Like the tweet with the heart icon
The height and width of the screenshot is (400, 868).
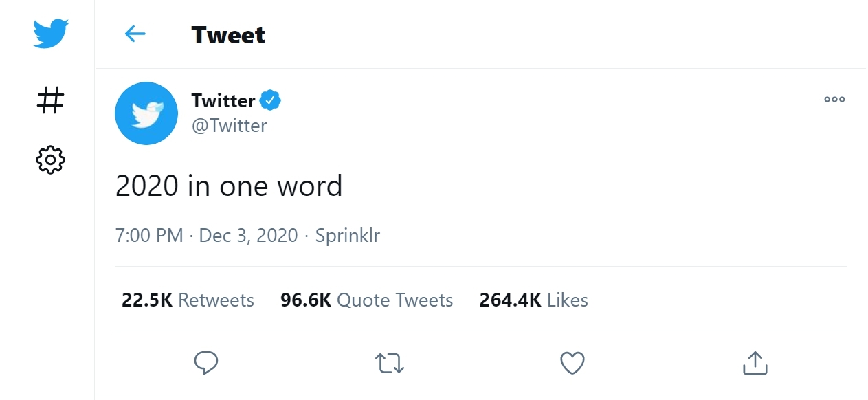(572, 362)
